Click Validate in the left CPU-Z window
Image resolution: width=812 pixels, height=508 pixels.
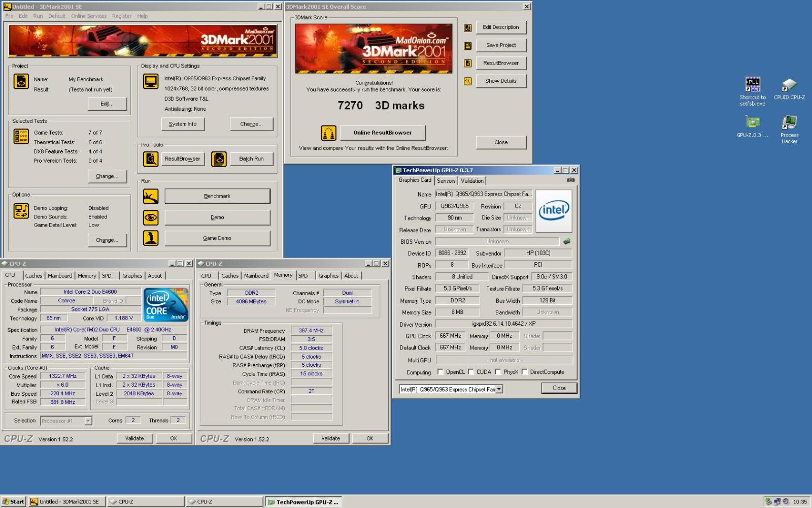pos(134,438)
